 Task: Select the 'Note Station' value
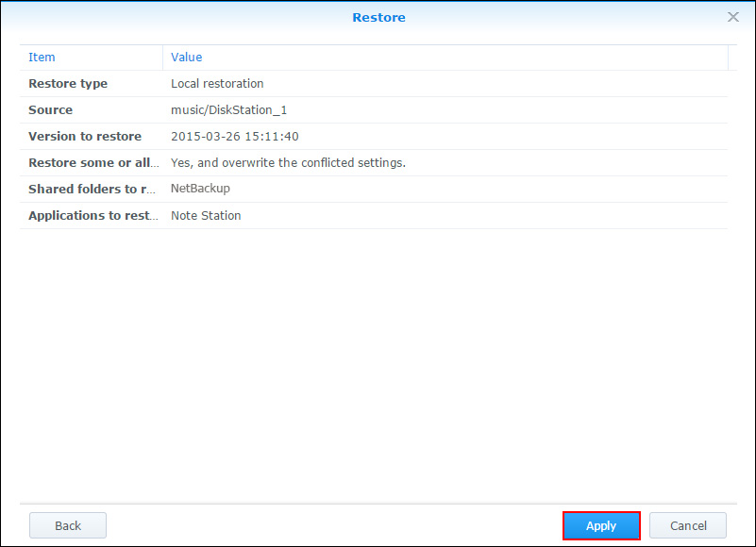206,215
